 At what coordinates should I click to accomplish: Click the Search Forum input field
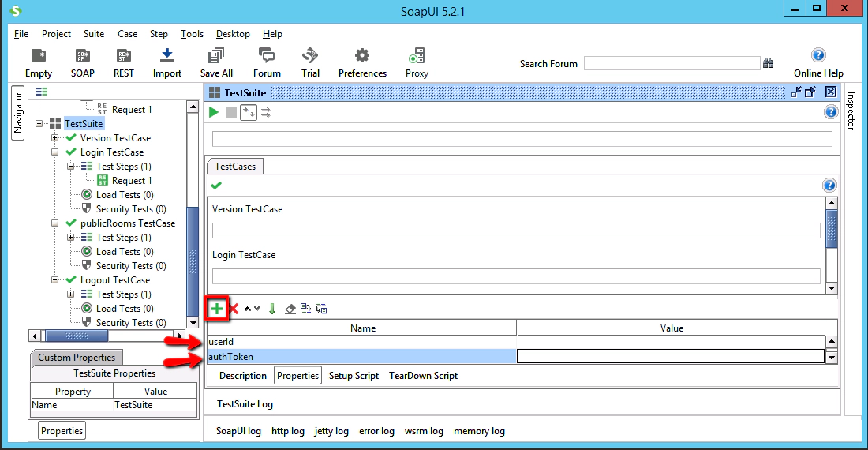click(672, 63)
